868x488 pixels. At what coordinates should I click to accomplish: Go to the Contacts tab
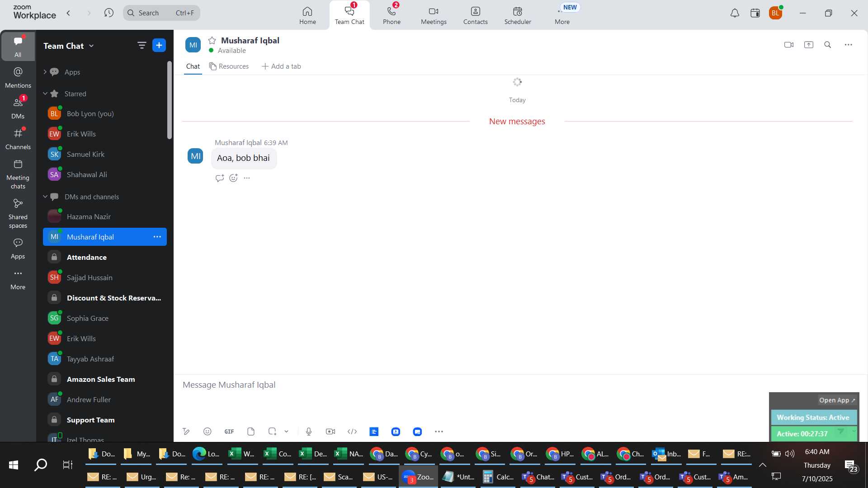(x=475, y=15)
